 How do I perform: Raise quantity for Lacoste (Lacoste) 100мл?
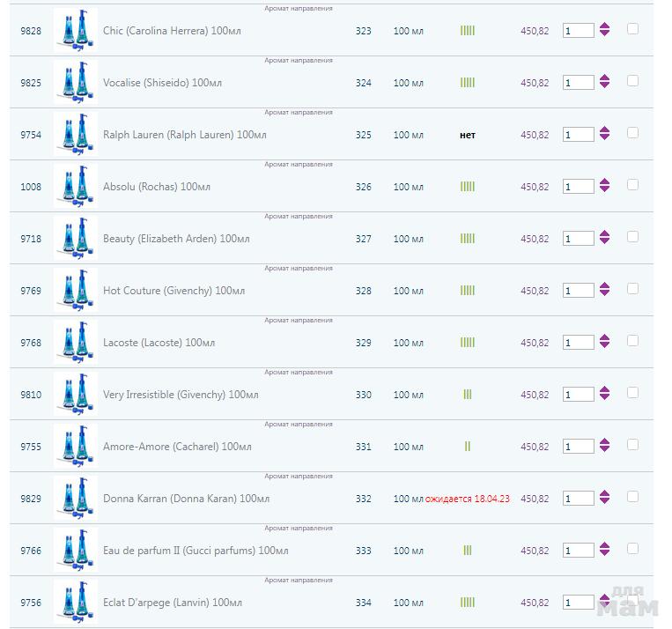(604, 337)
